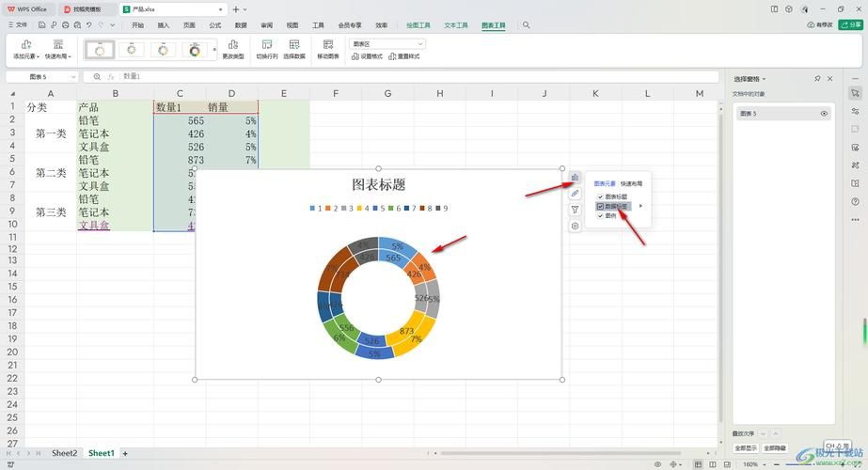
Task: Open the chart filter funnel button
Action: point(576,210)
